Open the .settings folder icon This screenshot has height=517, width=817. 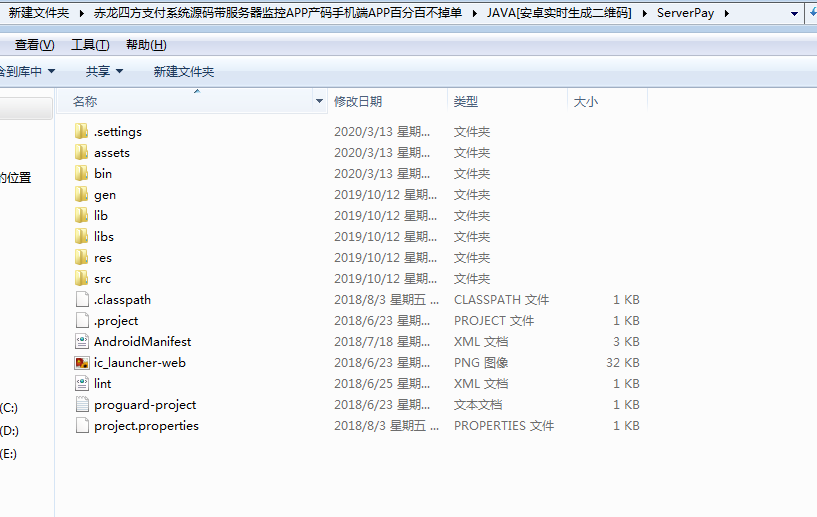[x=81, y=131]
